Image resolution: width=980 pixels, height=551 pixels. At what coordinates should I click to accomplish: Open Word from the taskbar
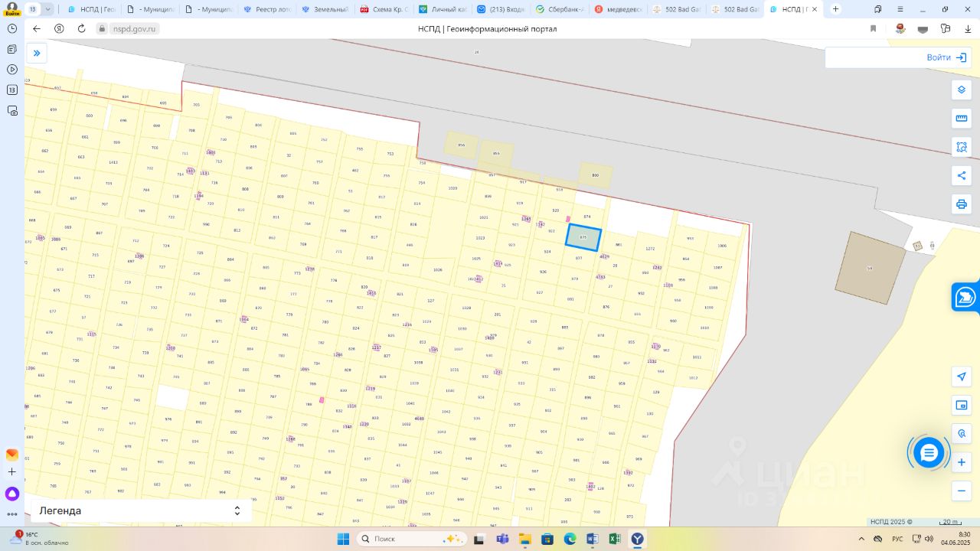[x=592, y=539]
